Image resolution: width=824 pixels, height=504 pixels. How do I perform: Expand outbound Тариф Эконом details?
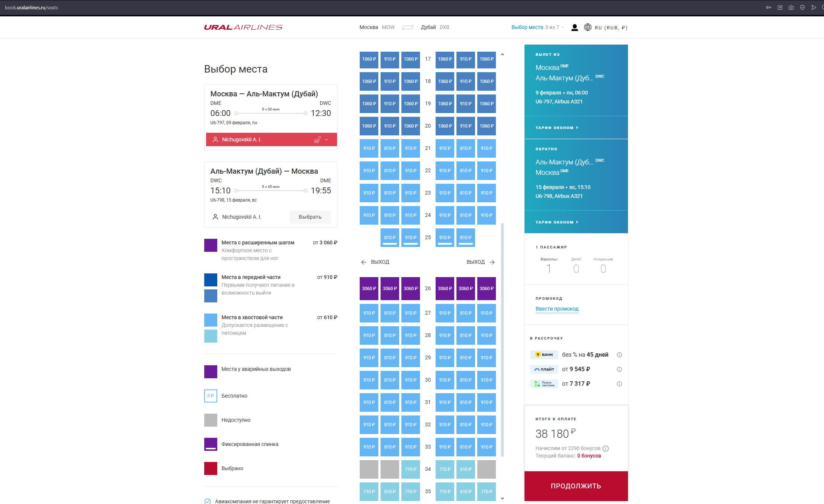click(557, 128)
